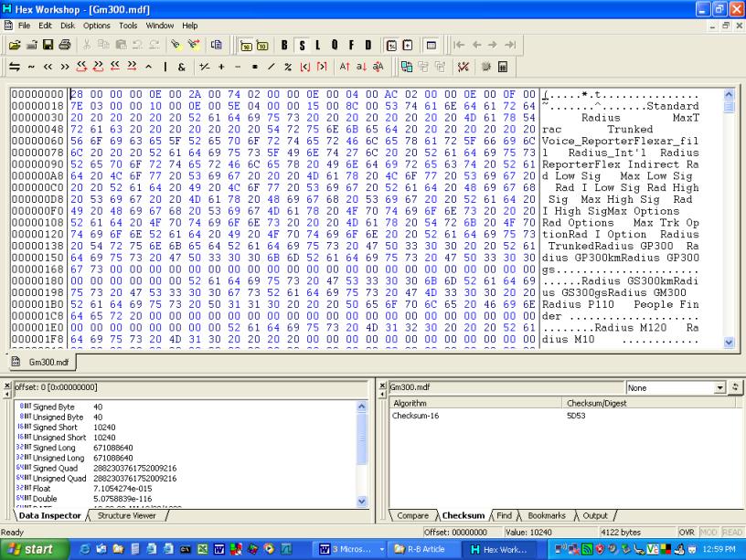Click the Windows Start button
746x560 pixels.
[31, 549]
